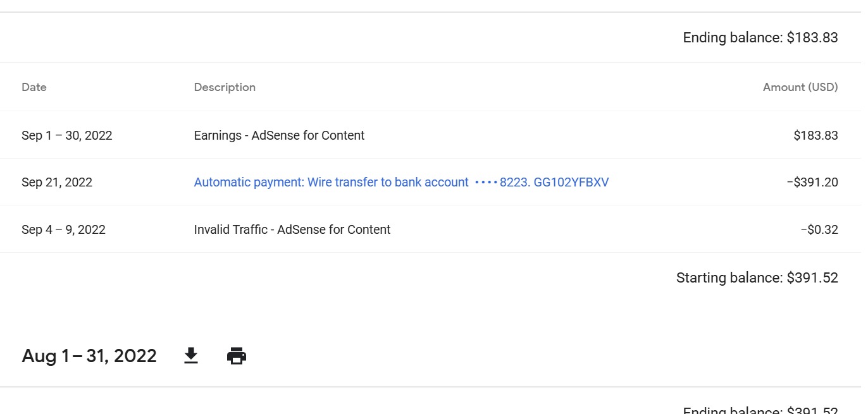Print the Aug 1 – 31, 2022 statement
Image resolution: width=868 pixels, height=414 pixels.
point(237,356)
